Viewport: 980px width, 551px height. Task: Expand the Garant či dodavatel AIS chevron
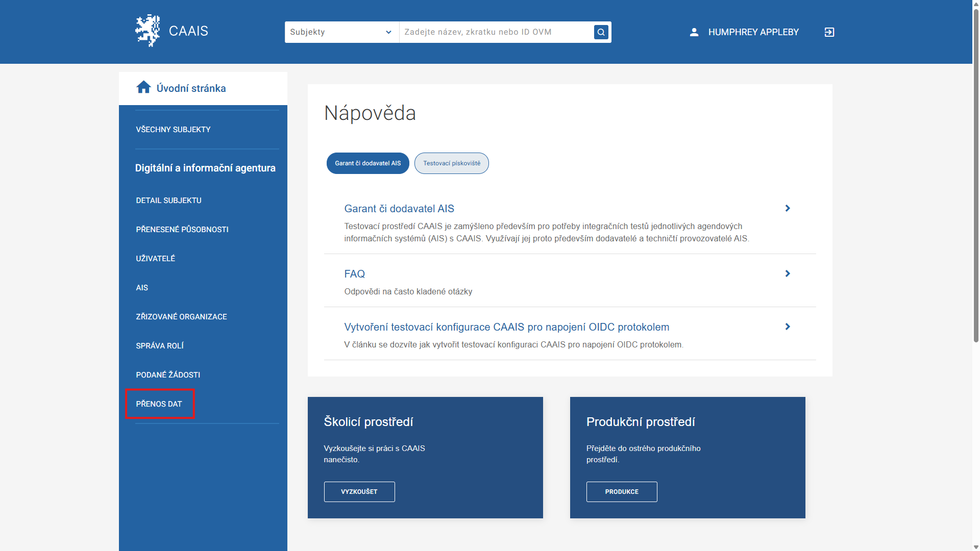tap(787, 208)
